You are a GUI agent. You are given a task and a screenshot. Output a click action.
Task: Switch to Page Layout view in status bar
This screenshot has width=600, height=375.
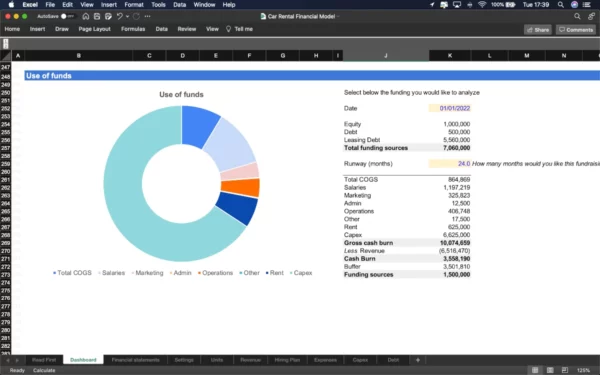[x=550, y=370]
